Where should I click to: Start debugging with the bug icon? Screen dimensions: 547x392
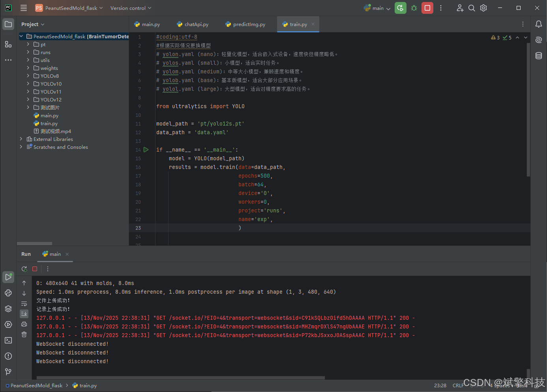click(414, 8)
